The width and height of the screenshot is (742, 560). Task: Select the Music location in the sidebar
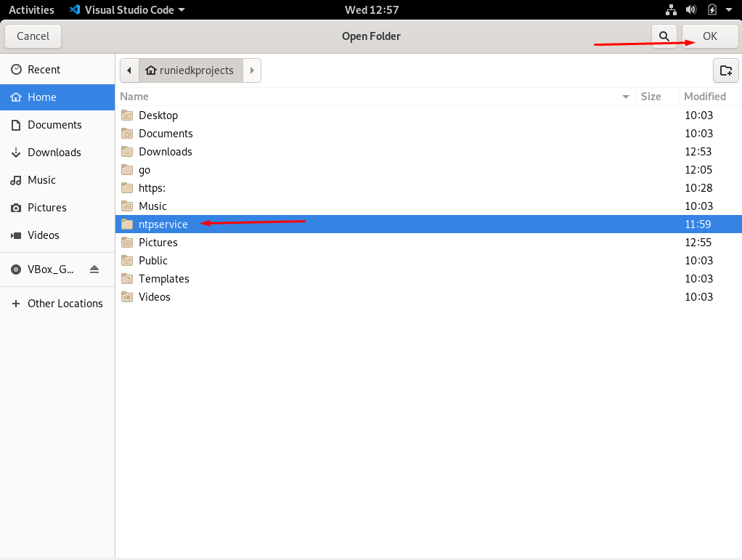pos(42,179)
